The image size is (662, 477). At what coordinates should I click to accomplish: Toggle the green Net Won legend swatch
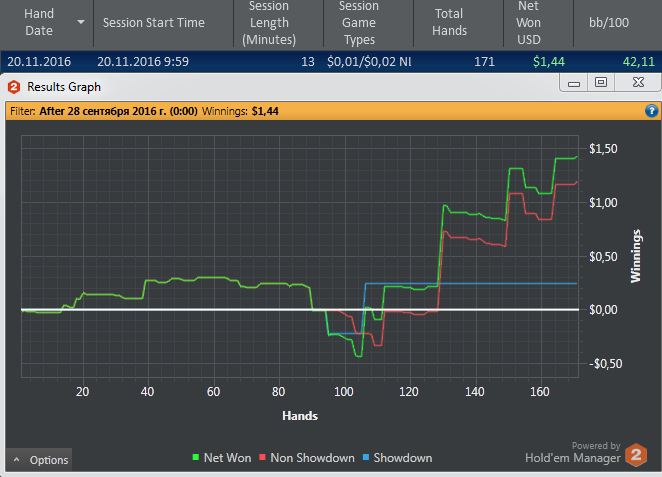[x=195, y=457]
